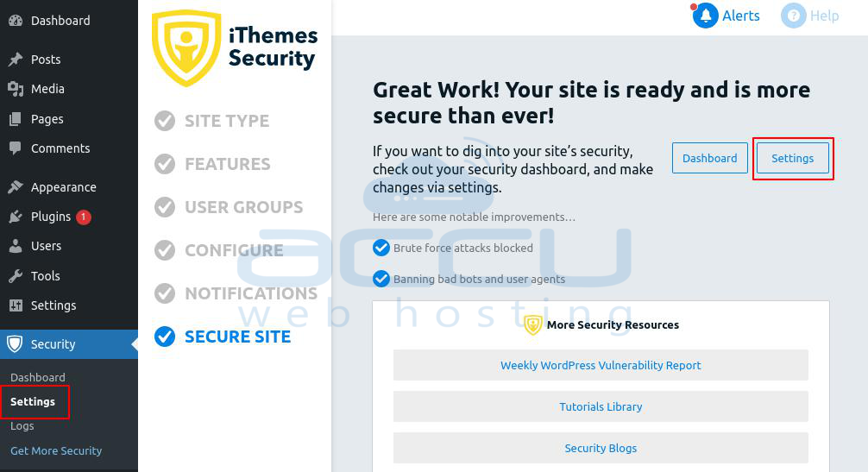
Task: Click the Pages icon in sidebar
Action: (x=16, y=119)
